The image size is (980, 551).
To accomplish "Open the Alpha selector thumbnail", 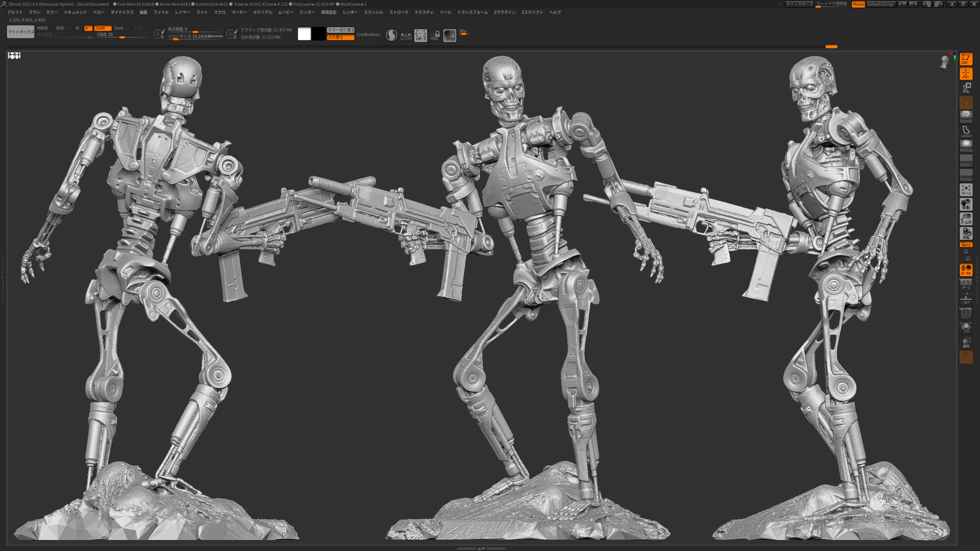I will 965,160.
